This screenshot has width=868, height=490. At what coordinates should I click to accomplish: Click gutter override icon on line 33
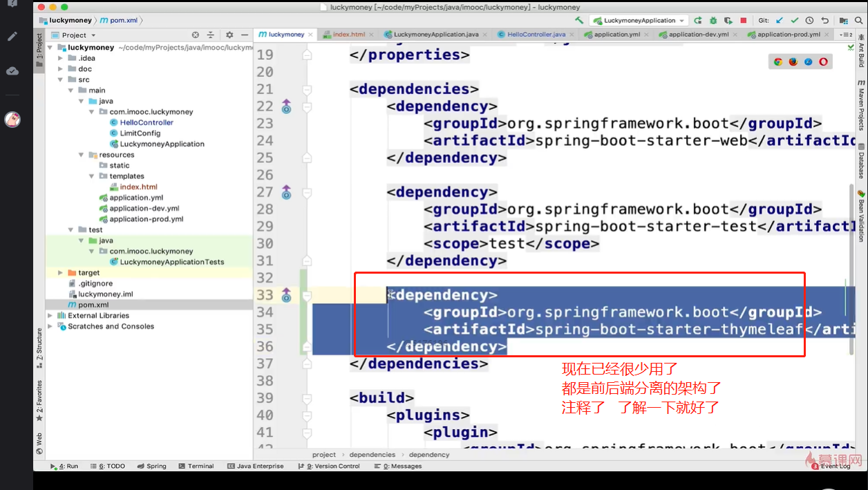(286, 295)
